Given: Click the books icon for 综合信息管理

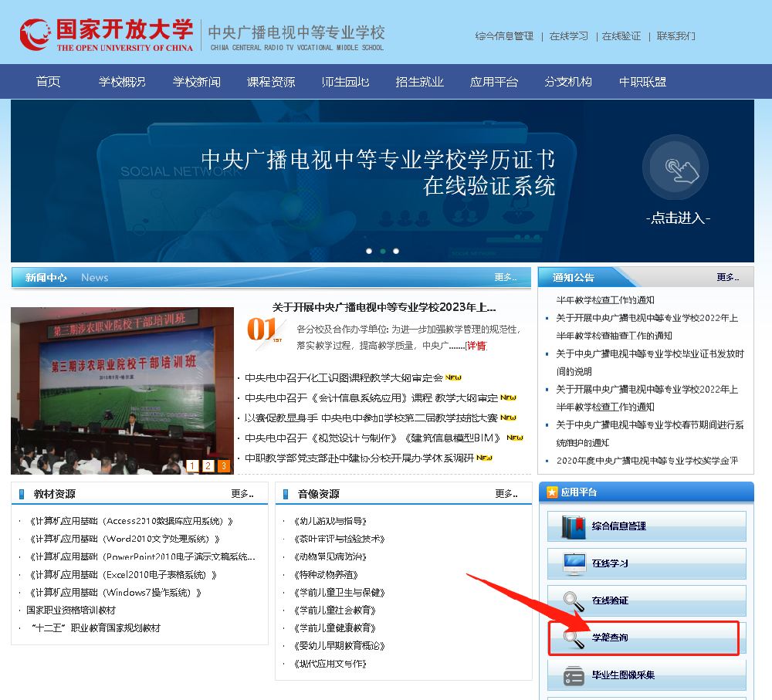Looking at the screenshot, I should [x=574, y=526].
